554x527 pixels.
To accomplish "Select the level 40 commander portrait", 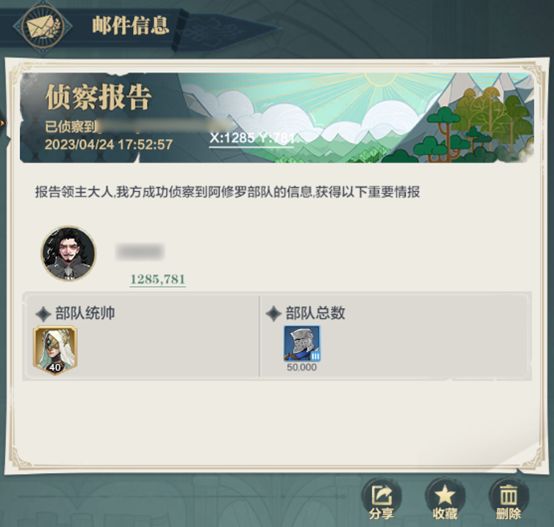I will point(55,350).
